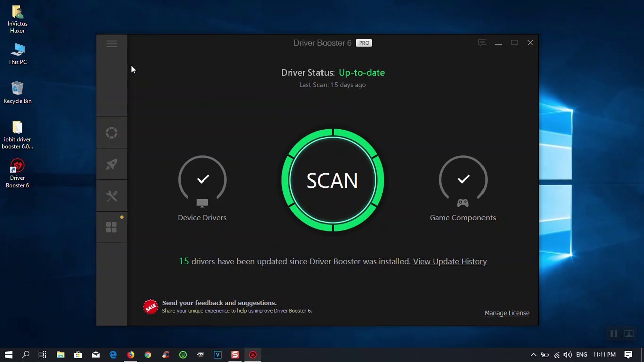Open the Boost rocket sidebar icon
This screenshot has height=362, width=644.
click(112, 164)
